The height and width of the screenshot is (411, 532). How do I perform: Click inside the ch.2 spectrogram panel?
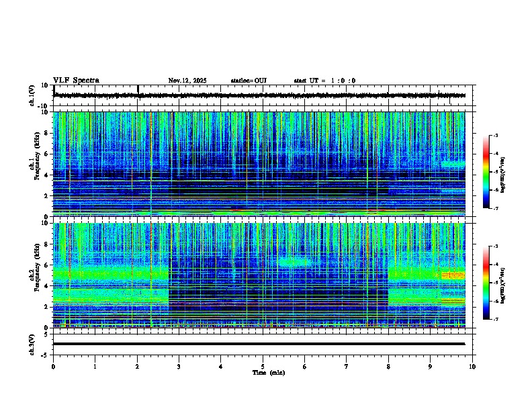259,275
